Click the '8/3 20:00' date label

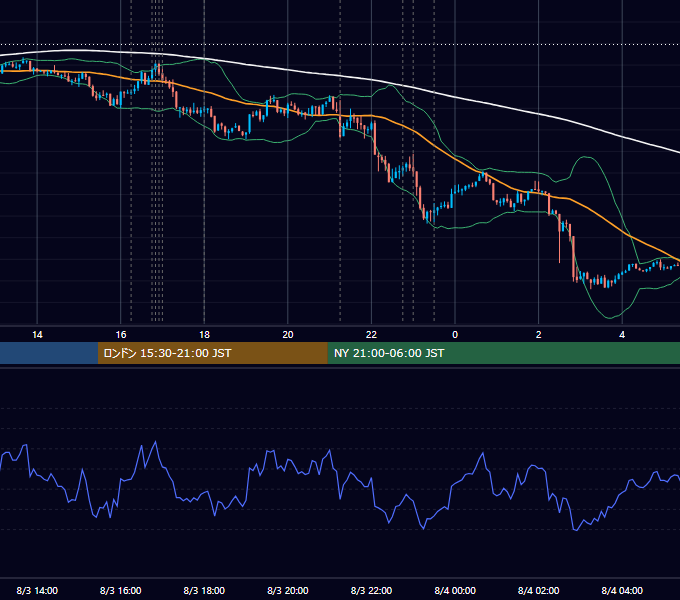pyautogui.click(x=288, y=590)
